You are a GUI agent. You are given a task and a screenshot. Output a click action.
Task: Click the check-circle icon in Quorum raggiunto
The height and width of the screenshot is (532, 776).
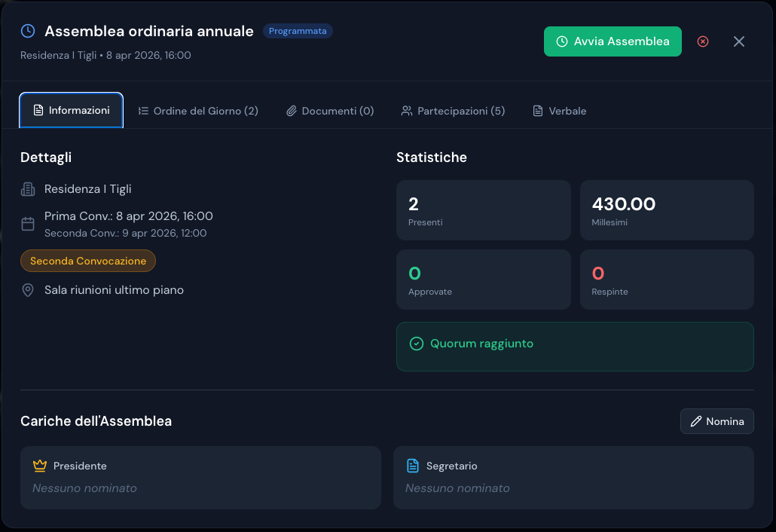pyautogui.click(x=417, y=344)
